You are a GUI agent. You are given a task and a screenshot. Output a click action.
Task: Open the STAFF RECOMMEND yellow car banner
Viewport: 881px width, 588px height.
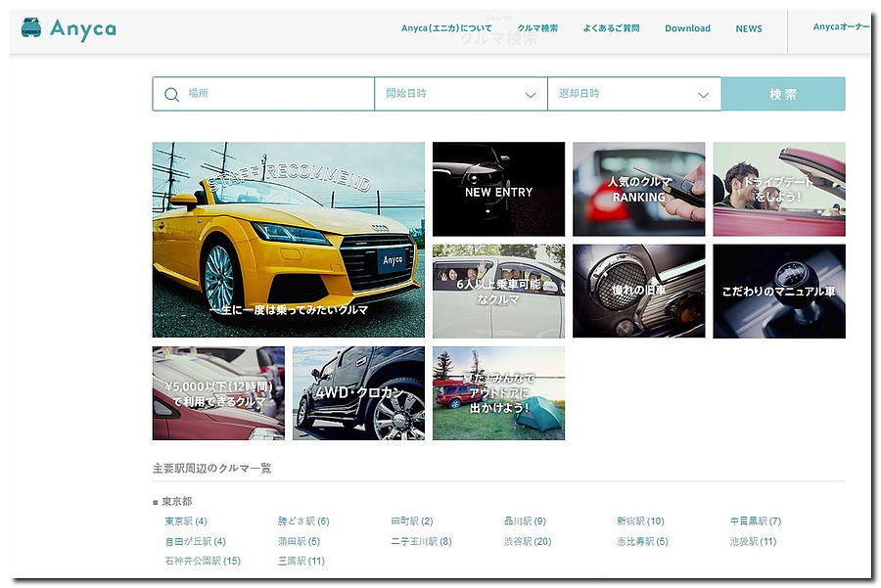[x=288, y=240]
